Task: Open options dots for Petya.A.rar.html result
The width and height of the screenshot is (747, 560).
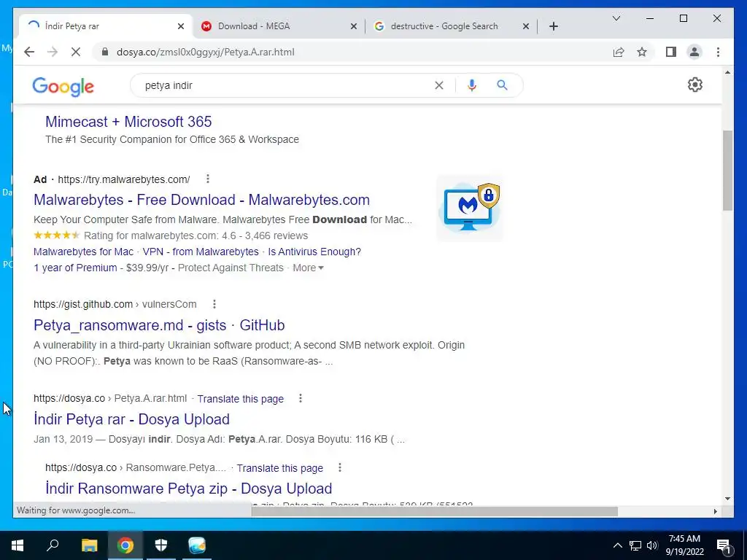Action: (x=300, y=398)
